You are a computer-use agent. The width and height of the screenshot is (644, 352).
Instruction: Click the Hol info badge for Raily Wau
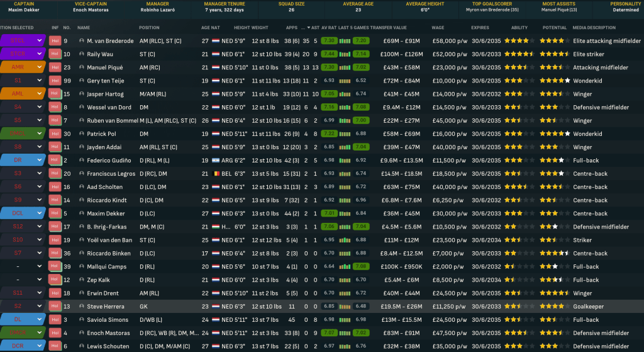(54, 54)
